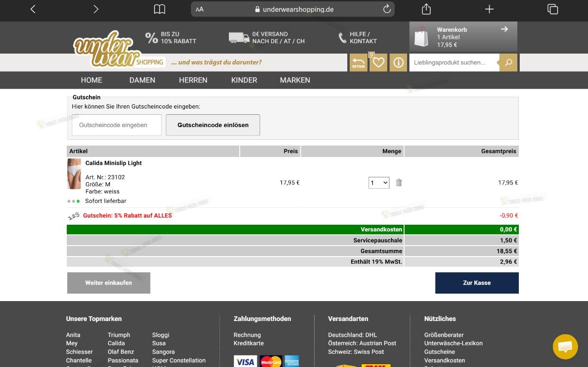Open Anita brand link in footer
Screen dimensions: 588x367
pos(73,335)
